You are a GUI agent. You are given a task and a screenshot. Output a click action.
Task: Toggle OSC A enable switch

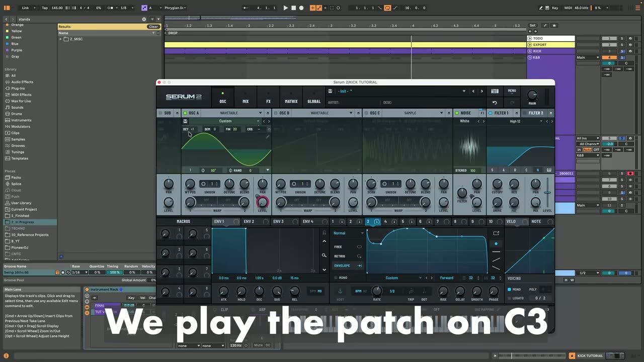tap(185, 113)
